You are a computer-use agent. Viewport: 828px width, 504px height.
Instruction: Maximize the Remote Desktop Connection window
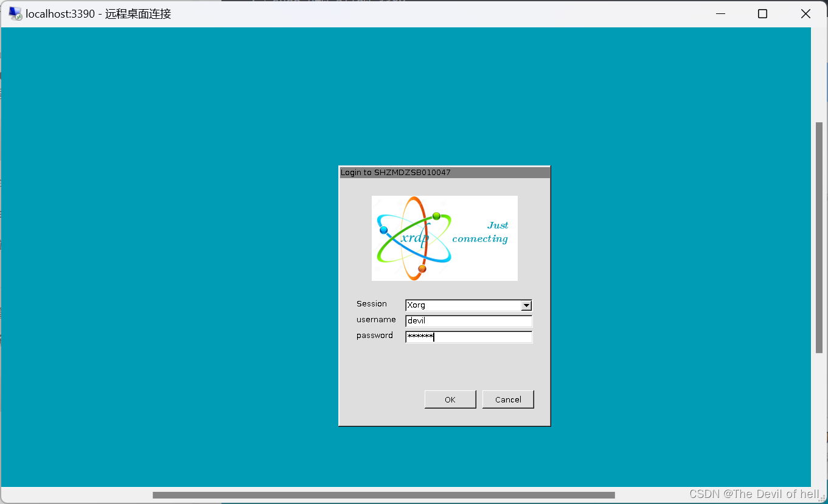[x=762, y=13]
